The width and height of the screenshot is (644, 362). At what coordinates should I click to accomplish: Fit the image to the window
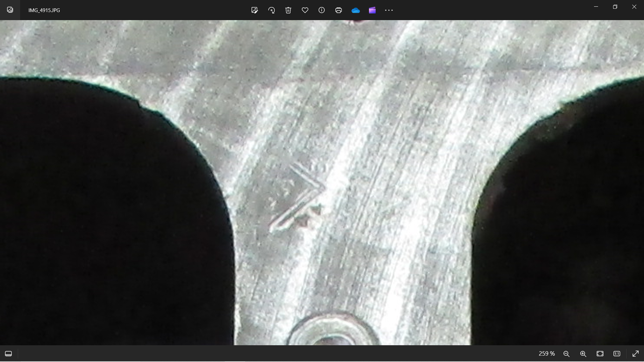tap(600, 354)
